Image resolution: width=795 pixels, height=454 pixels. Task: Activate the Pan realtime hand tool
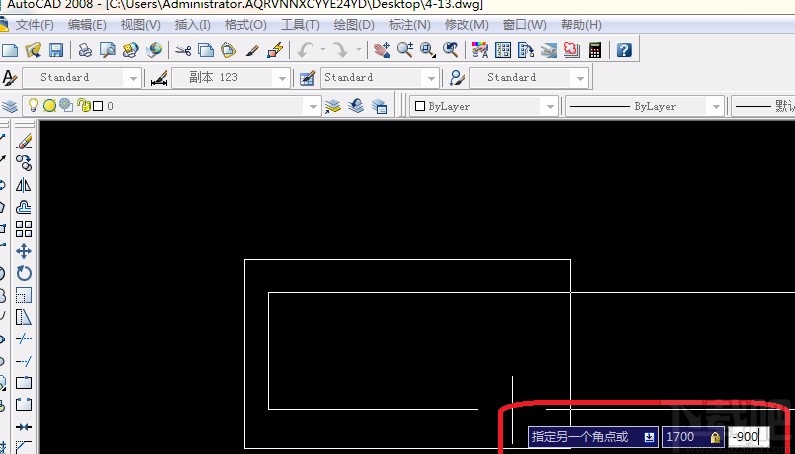click(x=382, y=50)
